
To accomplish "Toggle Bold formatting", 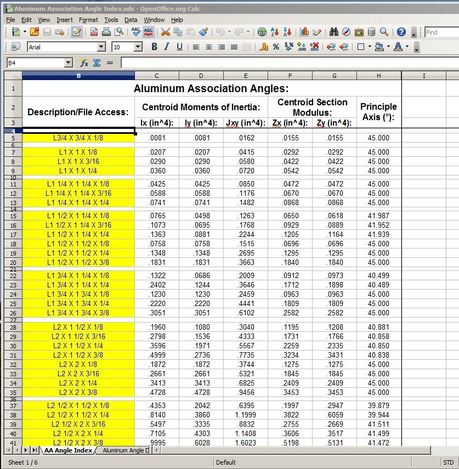I will tap(154, 47).
